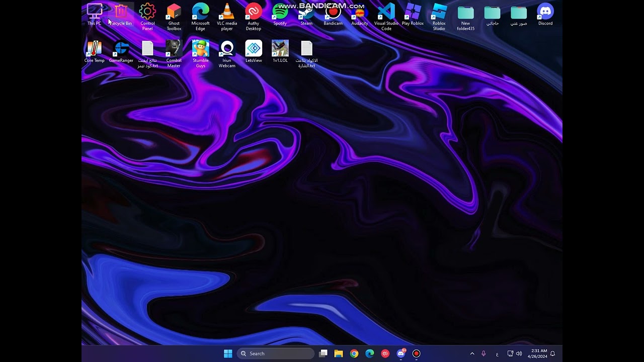
Task: Select the Recycle Bin icon
Action: (121, 15)
